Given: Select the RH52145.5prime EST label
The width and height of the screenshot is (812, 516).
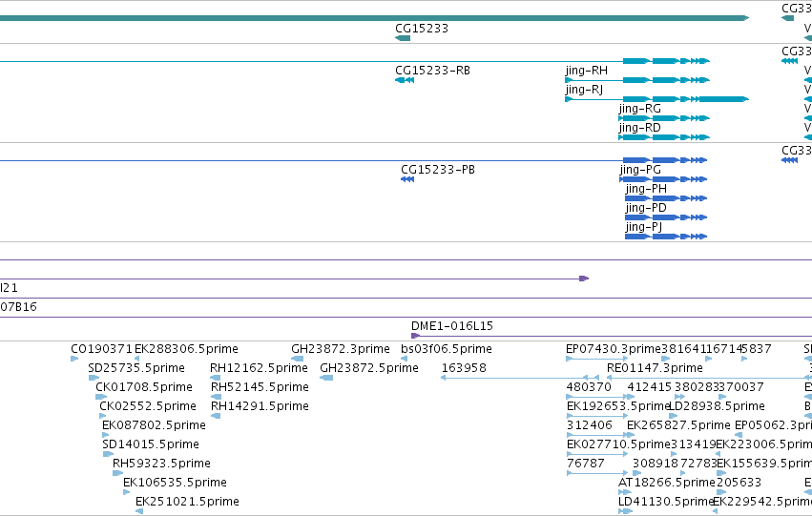Looking at the screenshot, I should coord(260,387).
